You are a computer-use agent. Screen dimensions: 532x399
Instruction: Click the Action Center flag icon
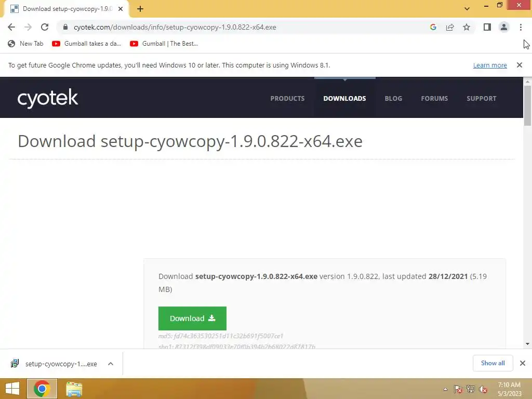tap(458, 389)
